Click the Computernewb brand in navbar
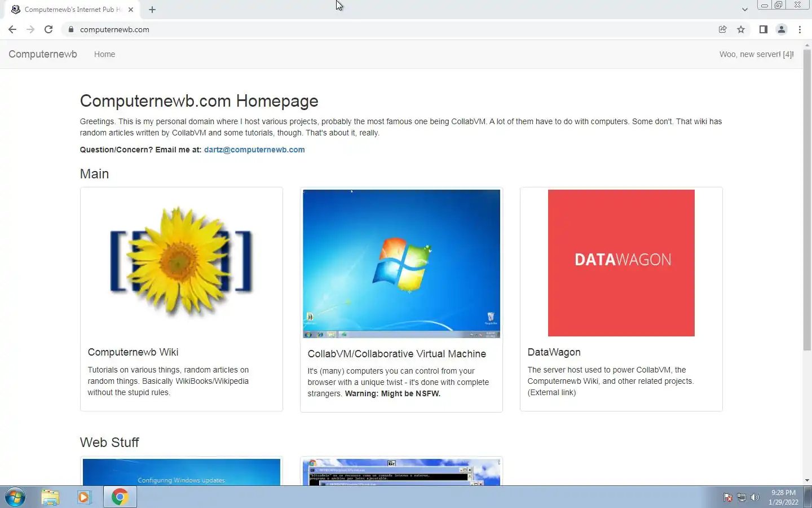The height and width of the screenshot is (508, 812). pyautogui.click(x=43, y=54)
